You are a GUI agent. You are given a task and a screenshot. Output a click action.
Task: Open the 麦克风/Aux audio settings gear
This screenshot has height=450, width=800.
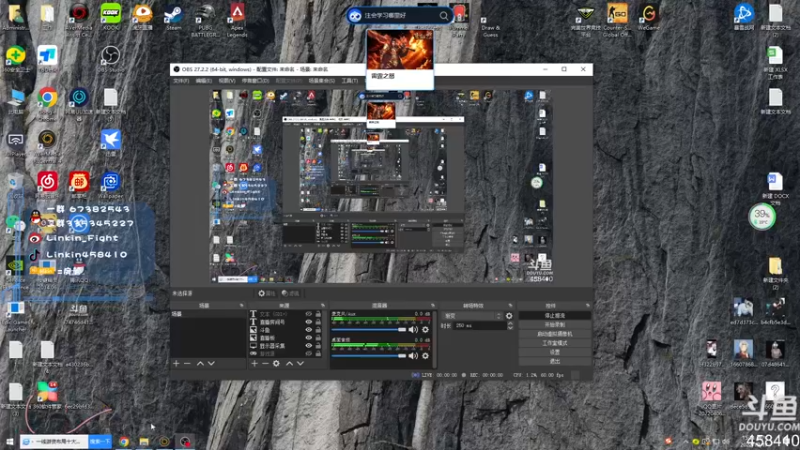(x=426, y=330)
